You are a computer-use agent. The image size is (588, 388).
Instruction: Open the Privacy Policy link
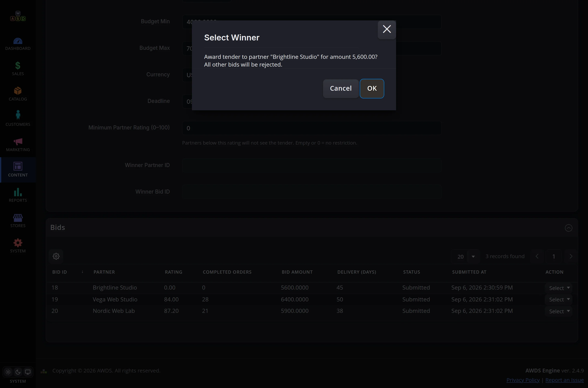coord(523,380)
